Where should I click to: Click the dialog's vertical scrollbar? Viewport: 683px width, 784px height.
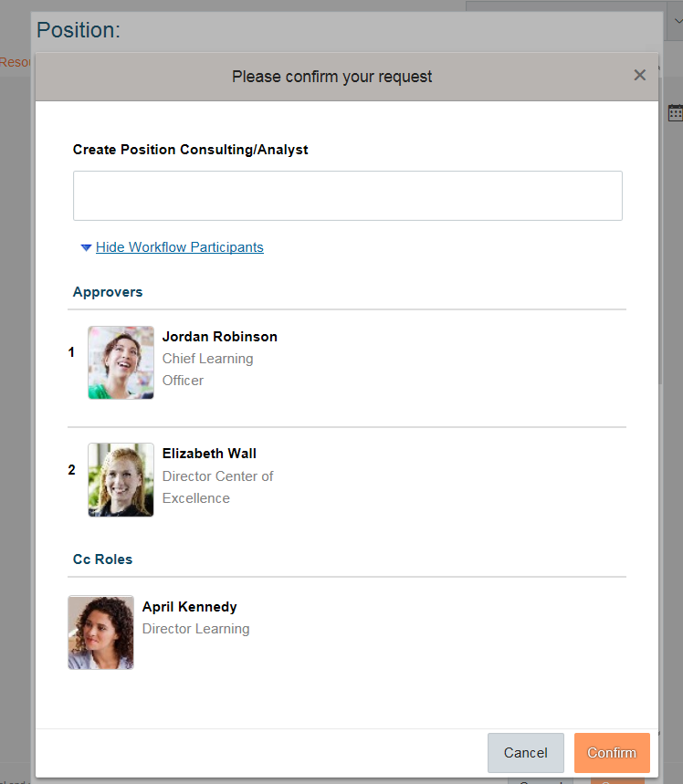click(x=660, y=230)
